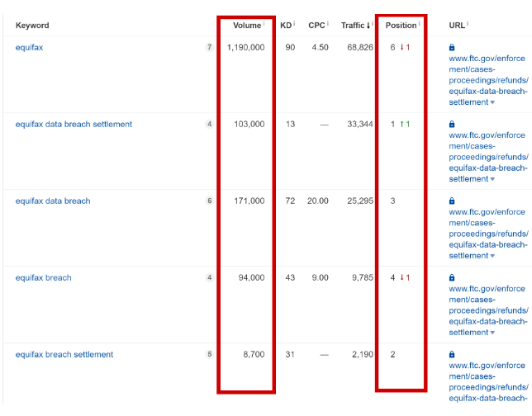Click the info icon beside Traffic header

coord(373,23)
